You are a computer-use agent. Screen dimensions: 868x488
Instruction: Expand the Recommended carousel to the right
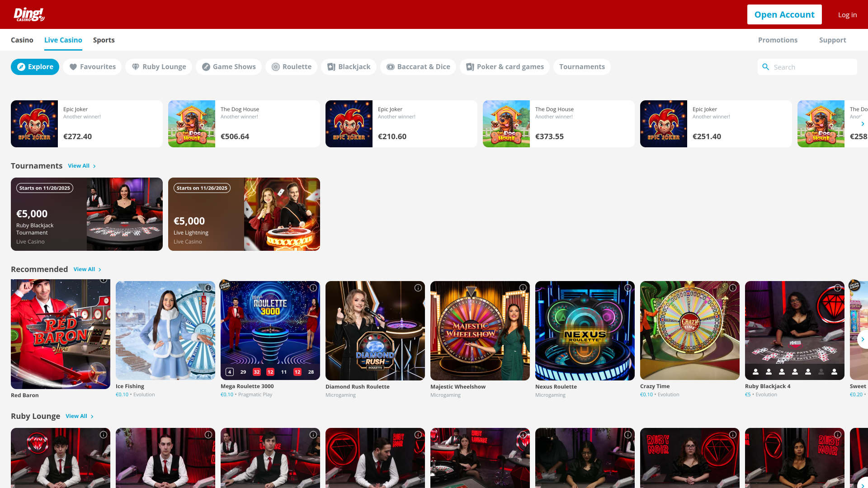click(x=863, y=339)
